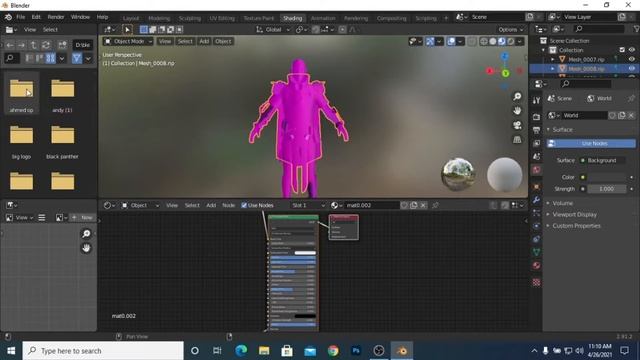The width and height of the screenshot is (640, 360).
Task: Open the Active Tool properties tab
Action: (x=536, y=100)
